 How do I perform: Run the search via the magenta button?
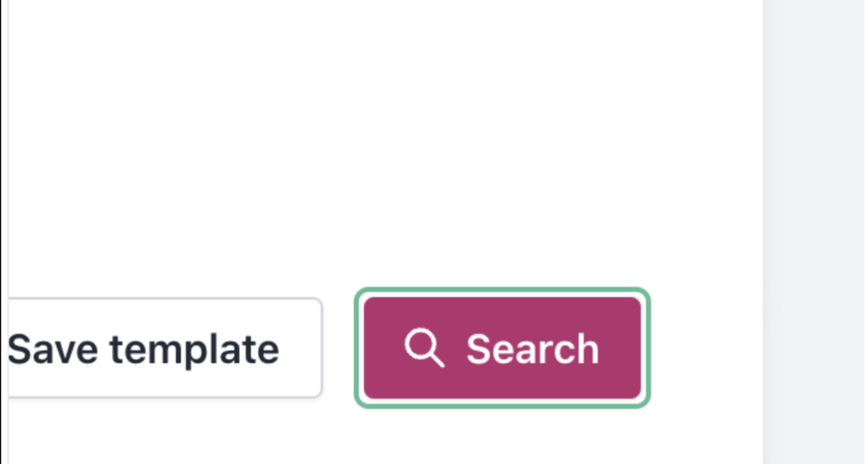(502, 348)
